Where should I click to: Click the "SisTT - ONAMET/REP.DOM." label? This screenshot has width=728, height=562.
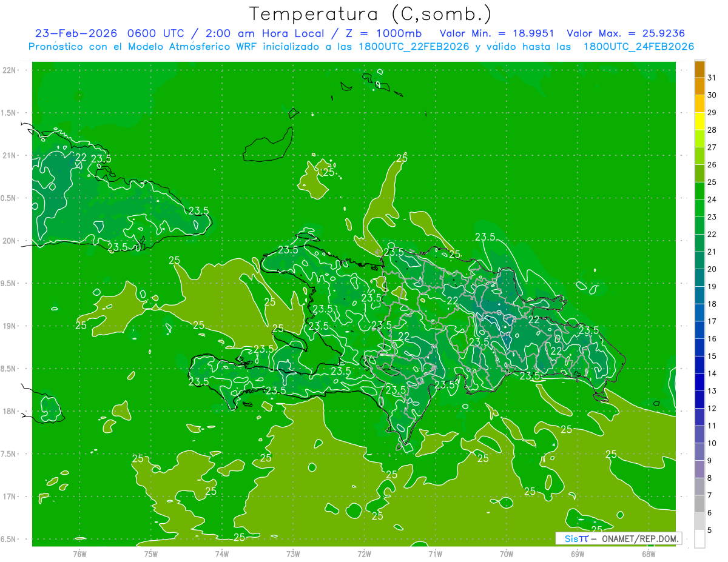click(619, 538)
